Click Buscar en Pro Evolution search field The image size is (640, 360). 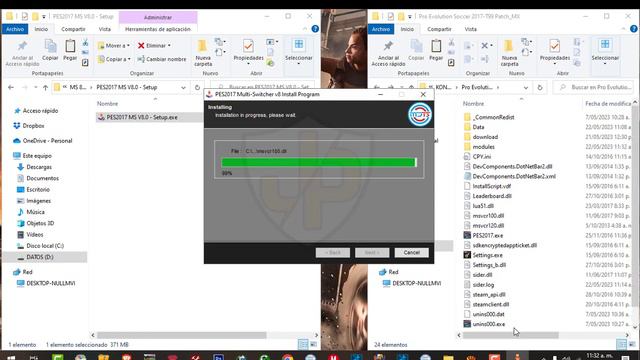coord(594,87)
